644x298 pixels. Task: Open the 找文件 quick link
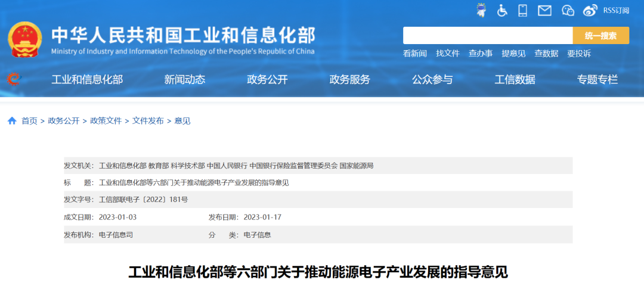tap(448, 54)
